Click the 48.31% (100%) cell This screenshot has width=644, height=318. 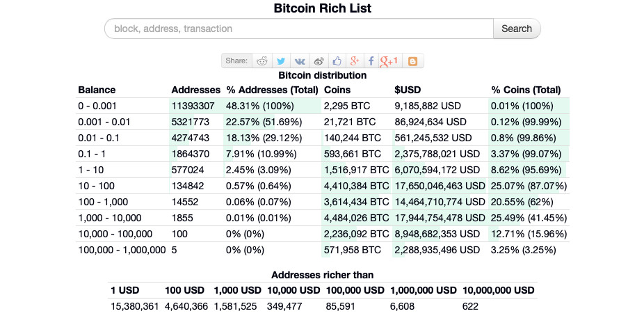pos(260,106)
